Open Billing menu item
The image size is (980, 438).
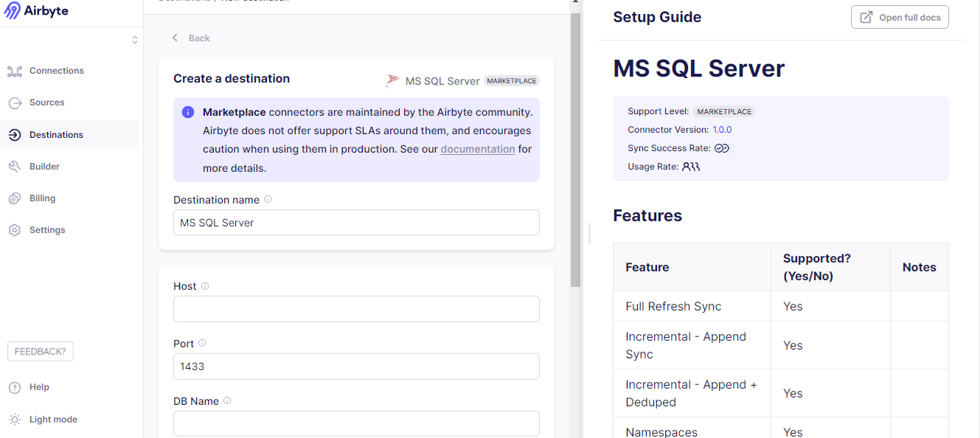[42, 198]
